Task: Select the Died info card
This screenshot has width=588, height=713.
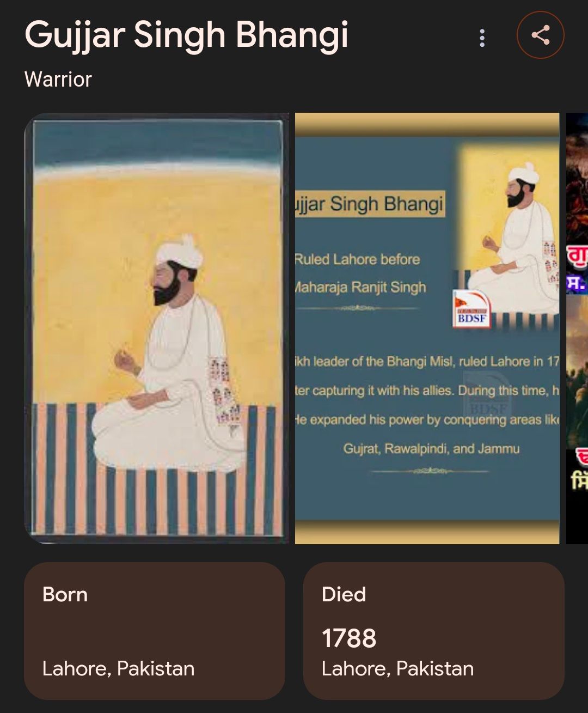Action: click(433, 631)
